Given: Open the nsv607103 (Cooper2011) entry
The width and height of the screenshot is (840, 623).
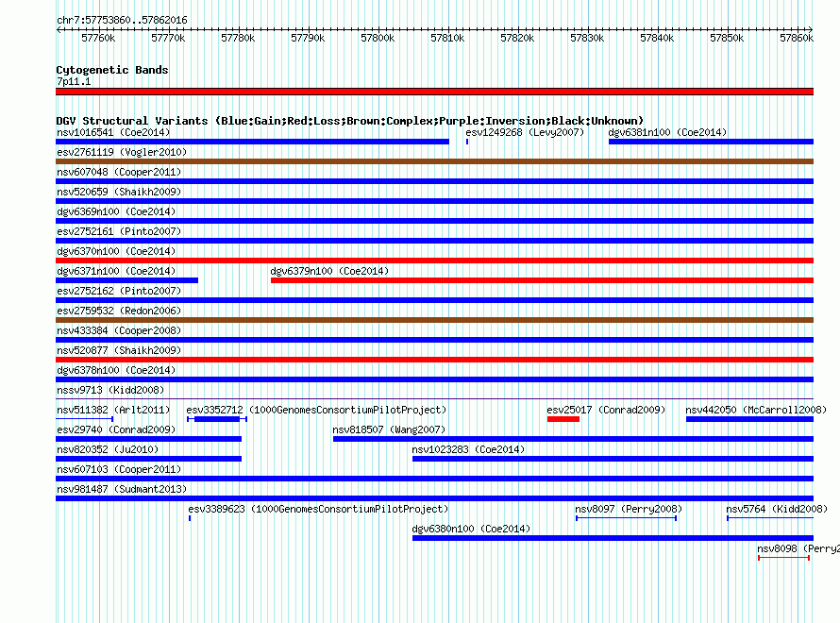Looking at the screenshot, I should click(x=119, y=469).
